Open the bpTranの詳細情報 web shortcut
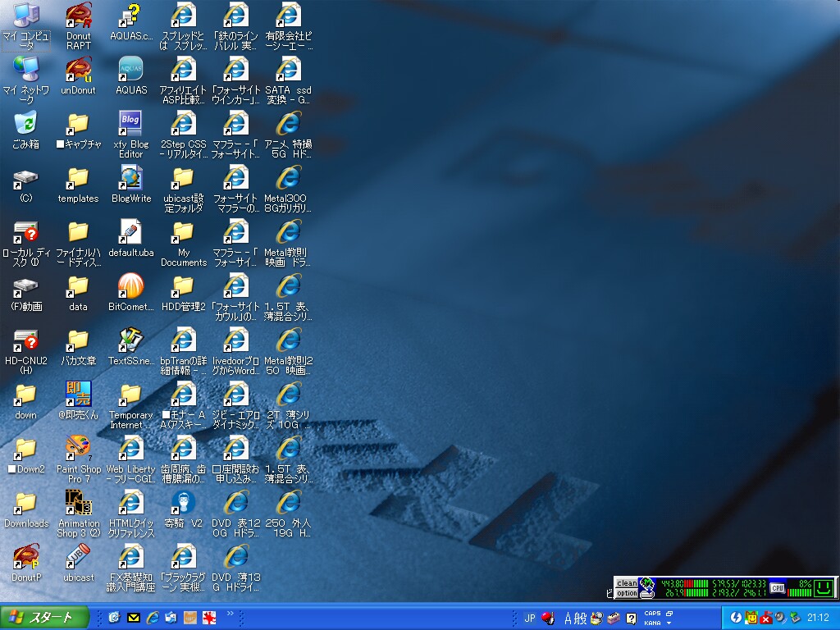Screen dimensions: 840x630 tap(183, 352)
